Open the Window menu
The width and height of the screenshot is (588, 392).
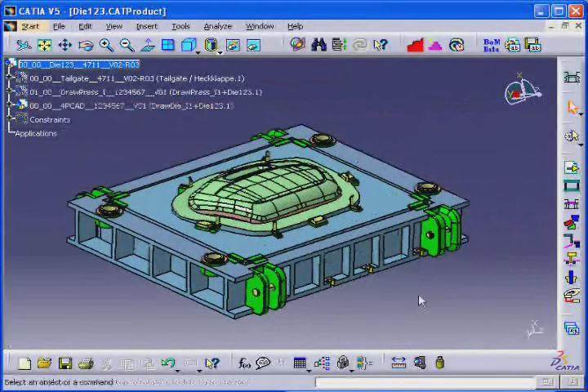(260, 26)
